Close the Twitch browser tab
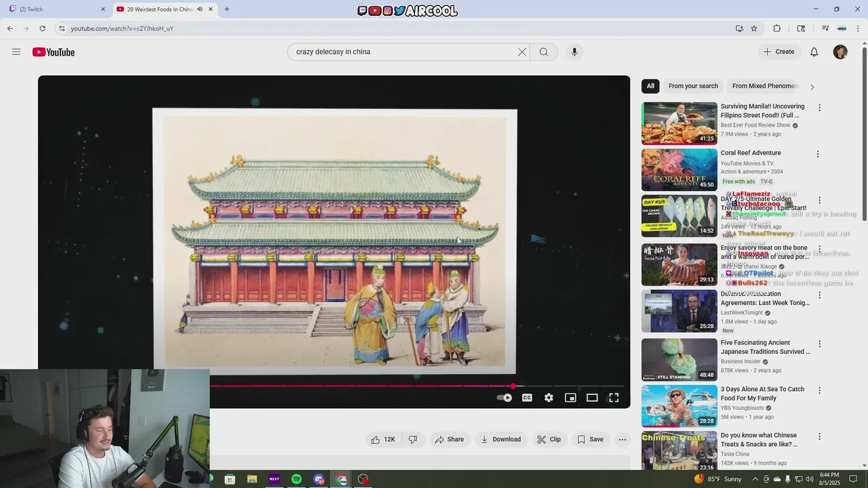868x488 pixels. pyautogui.click(x=103, y=9)
